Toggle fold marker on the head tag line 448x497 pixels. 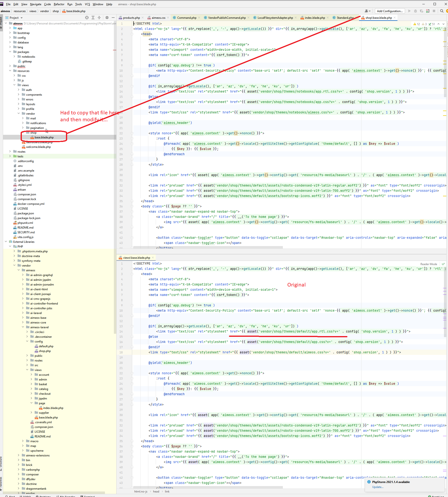132,34
